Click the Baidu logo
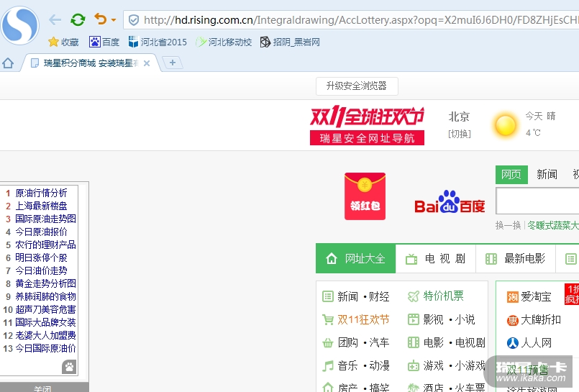The image size is (579, 392). pyautogui.click(x=450, y=202)
